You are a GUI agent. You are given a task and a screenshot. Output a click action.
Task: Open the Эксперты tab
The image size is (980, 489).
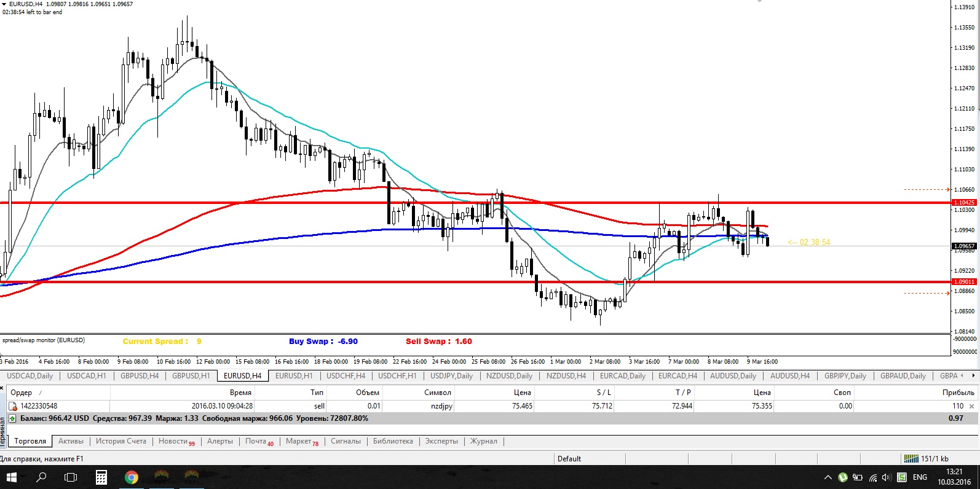tap(441, 441)
